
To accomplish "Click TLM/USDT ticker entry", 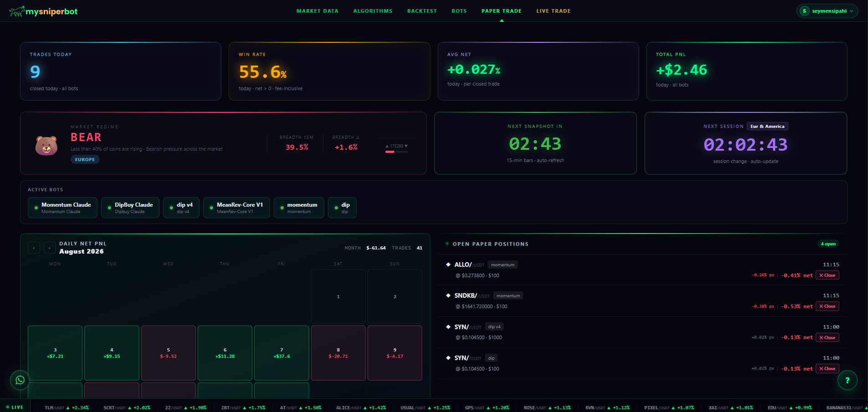I will pos(66,407).
